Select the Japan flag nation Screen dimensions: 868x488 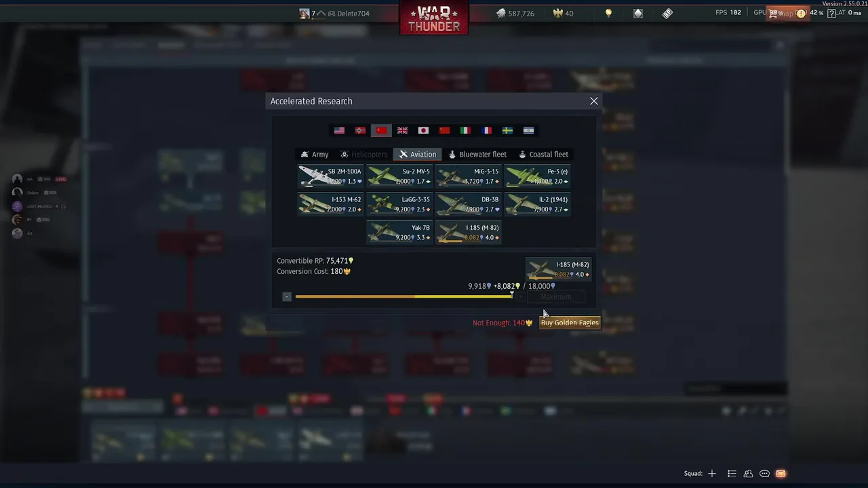coord(424,130)
